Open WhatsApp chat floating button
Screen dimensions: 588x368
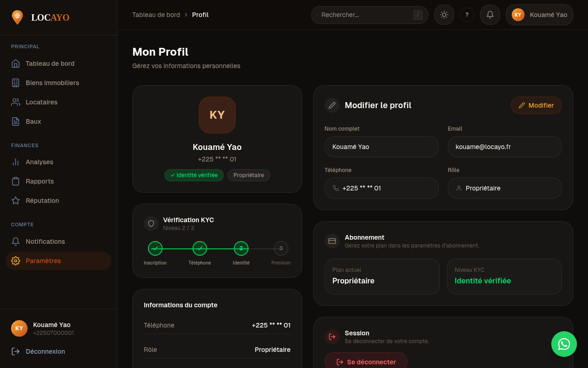pos(564,344)
